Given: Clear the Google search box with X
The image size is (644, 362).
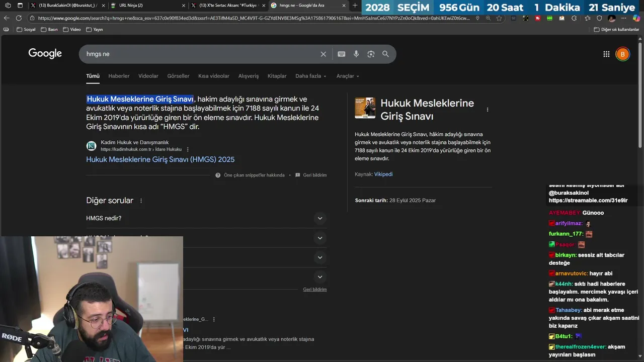Looking at the screenshot, I should pos(324,54).
